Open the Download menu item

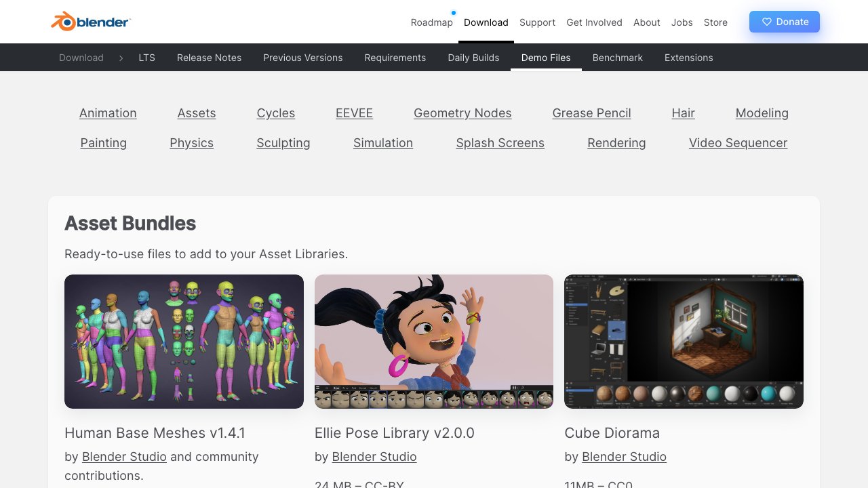(486, 22)
